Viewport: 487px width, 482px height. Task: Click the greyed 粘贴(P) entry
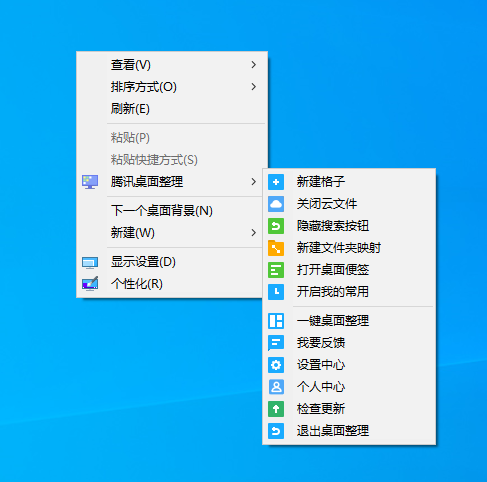click(172, 138)
